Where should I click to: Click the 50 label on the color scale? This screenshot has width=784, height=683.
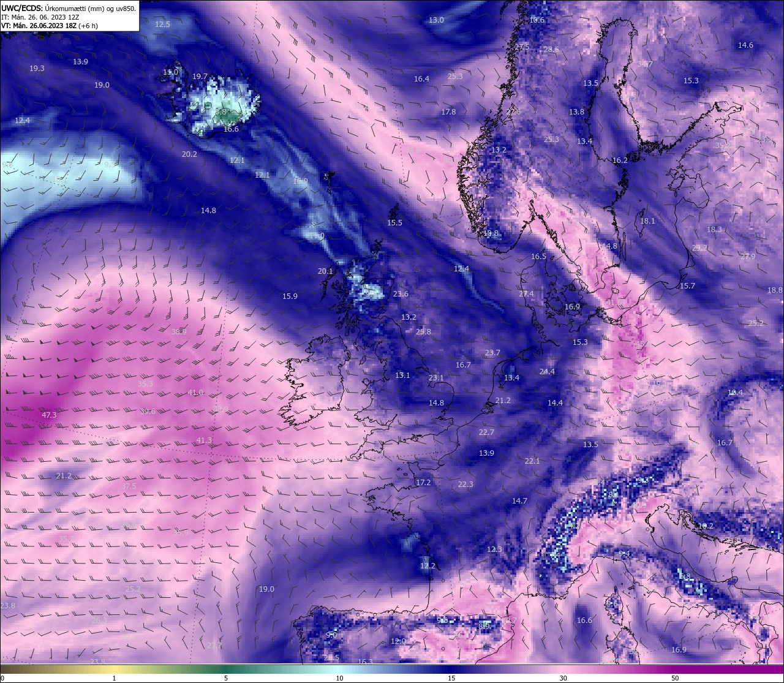pos(675,678)
